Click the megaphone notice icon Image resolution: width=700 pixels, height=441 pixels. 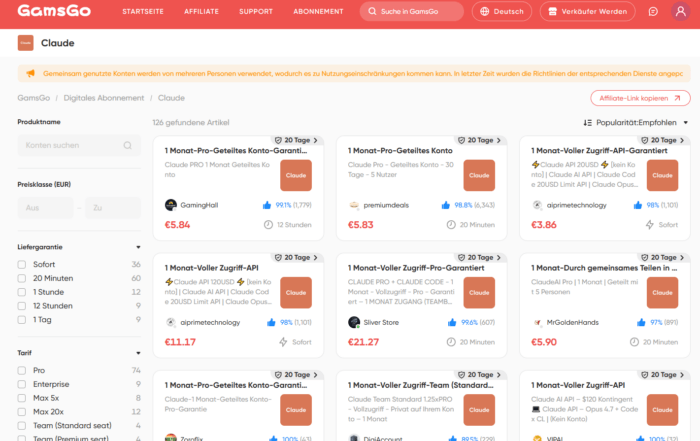[x=30, y=73]
